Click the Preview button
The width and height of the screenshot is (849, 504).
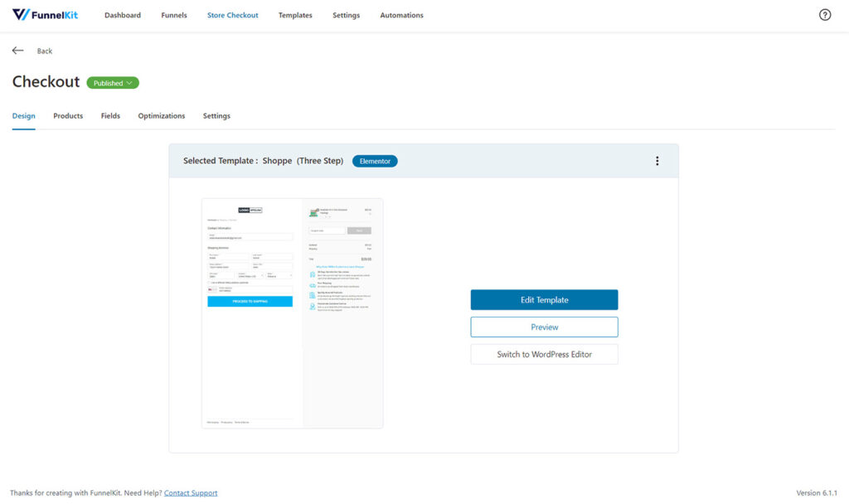pyautogui.click(x=544, y=327)
